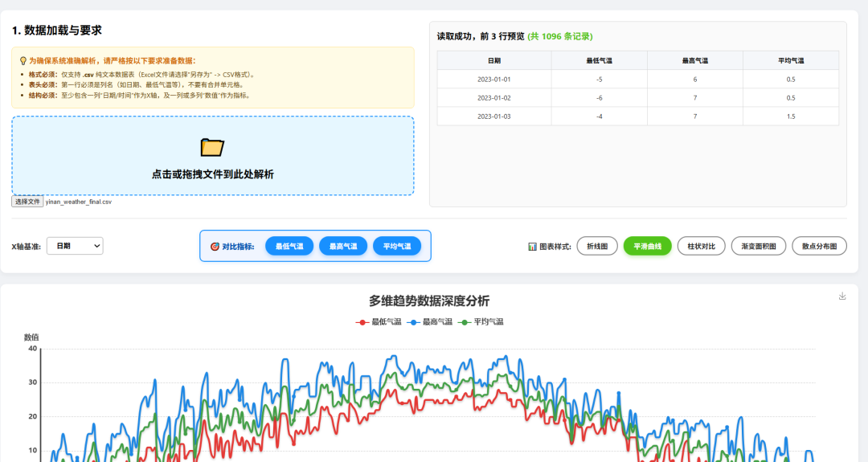868x462 pixels.
Task: Click the 平均气温 table header
Action: coord(791,60)
